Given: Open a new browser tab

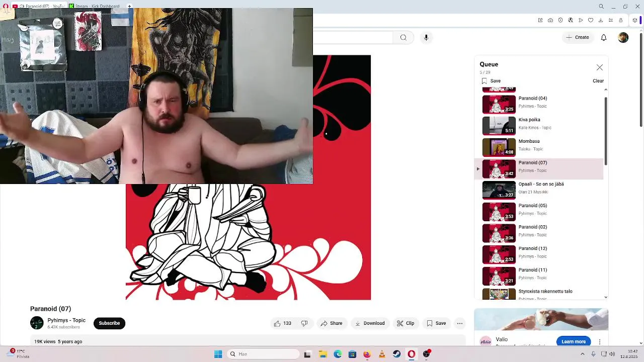Looking at the screenshot, I should [129, 6].
